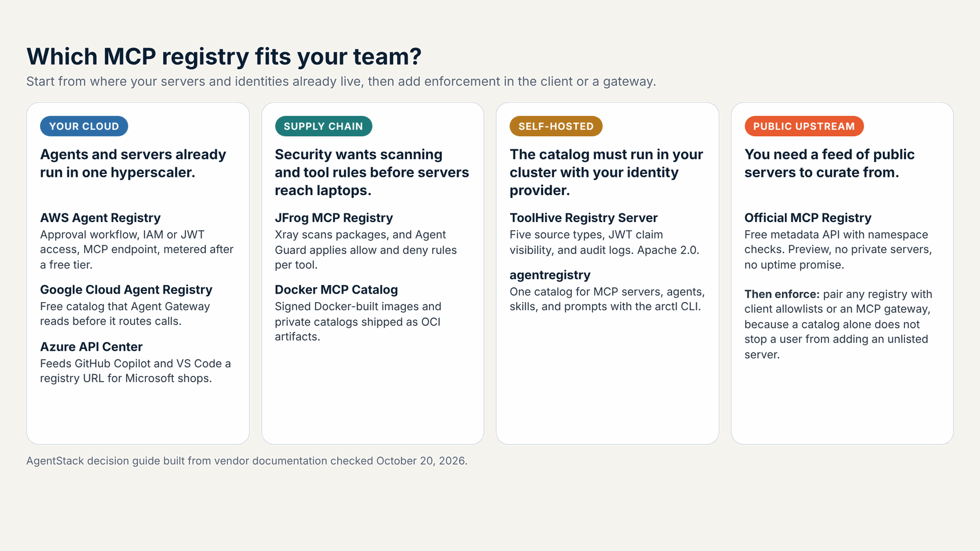Viewport: 980px width, 551px height.
Task: Click the 'AWS Agent Registry' heading
Action: pos(100,218)
